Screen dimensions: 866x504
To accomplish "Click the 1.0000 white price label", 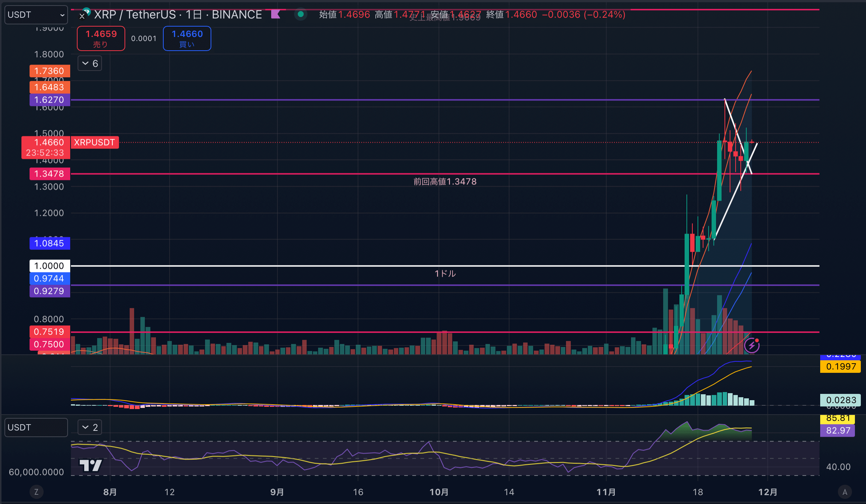I will click(x=50, y=266).
